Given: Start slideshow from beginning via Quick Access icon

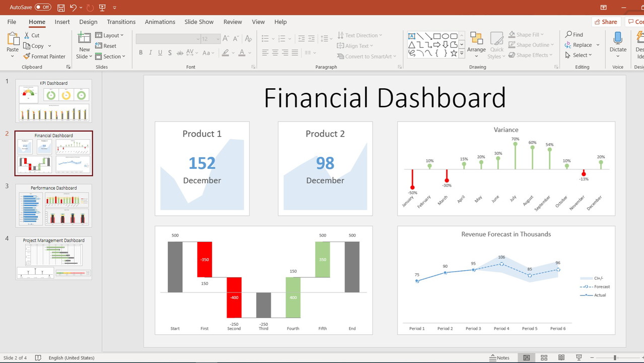Looking at the screenshot, I should tap(103, 8).
